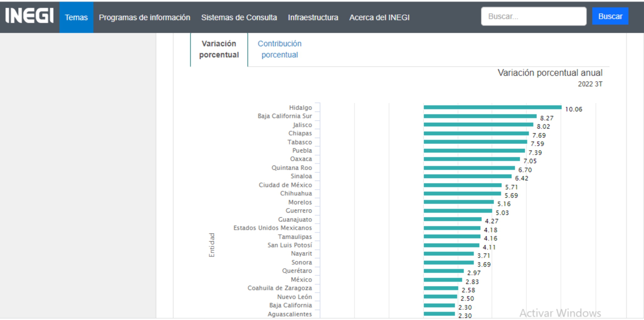Click the Quintana Roo label

[x=291, y=168]
